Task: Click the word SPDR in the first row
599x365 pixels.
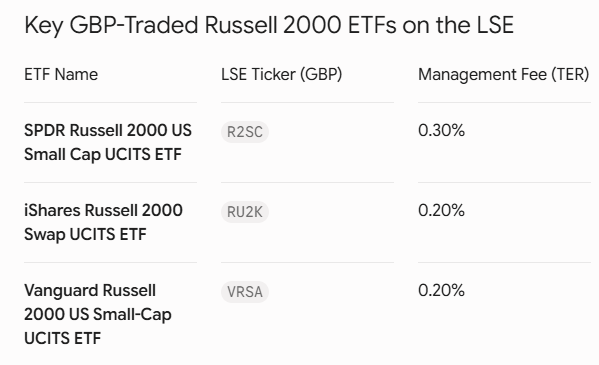Action: tap(45, 130)
